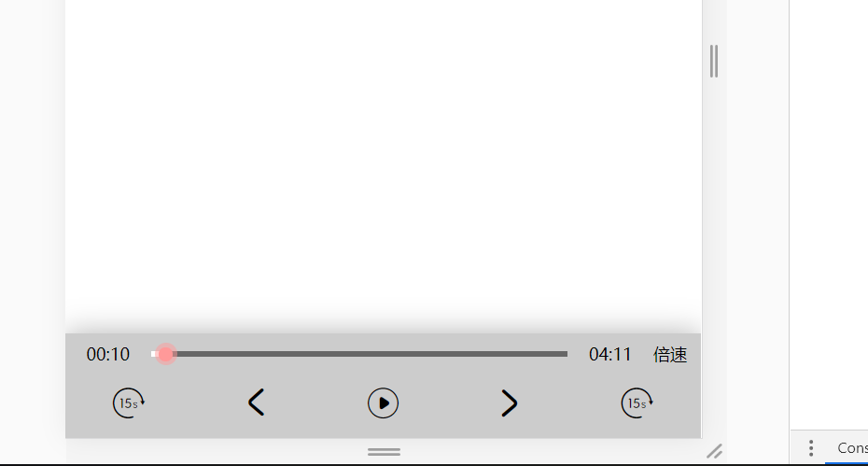Image resolution: width=868 pixels, height=466 pixels.
Task: Click the 04:11 total duration label
Action: [610, 355]
